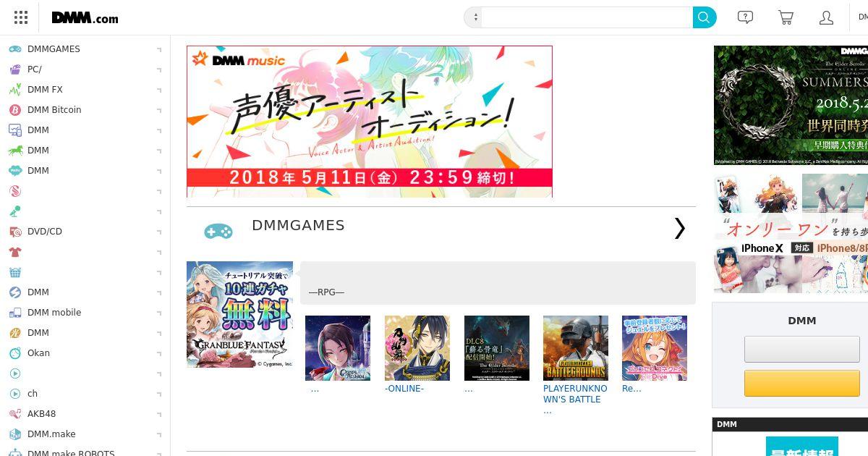Image resolution: width=868 pixels, height=456 pixels.
Task: Select DMM Bitcoin in the sidebar menu
Action: tap(54, 110)
